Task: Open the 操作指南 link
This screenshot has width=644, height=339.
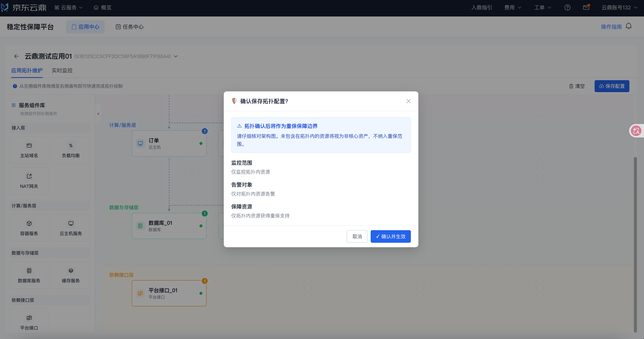Action: (x=611, y=27)
